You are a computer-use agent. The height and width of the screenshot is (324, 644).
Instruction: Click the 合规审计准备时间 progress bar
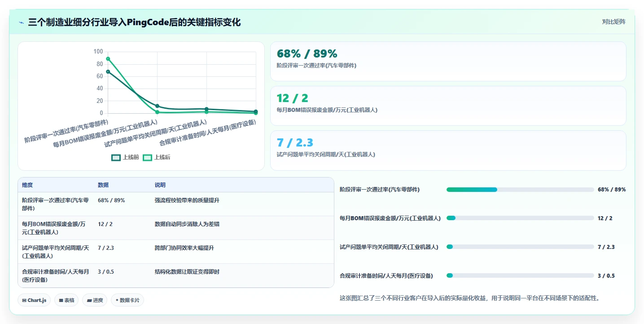point(520,275)
